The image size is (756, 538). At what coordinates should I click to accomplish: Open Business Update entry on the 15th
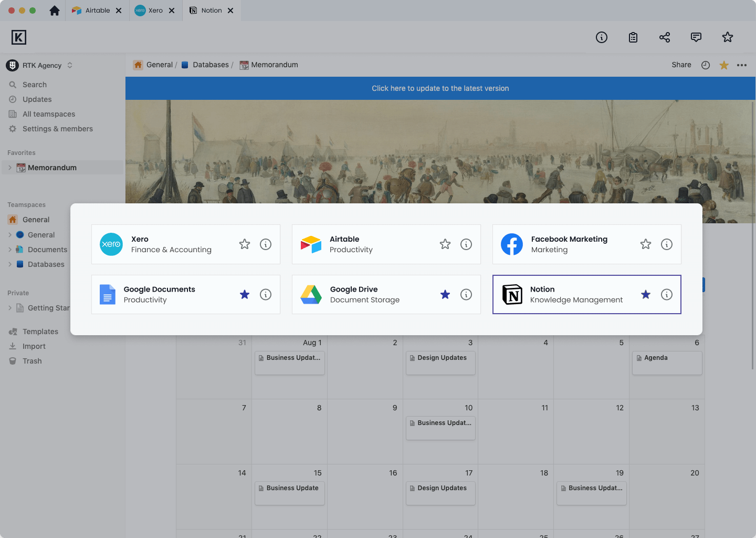pos(290,493)
